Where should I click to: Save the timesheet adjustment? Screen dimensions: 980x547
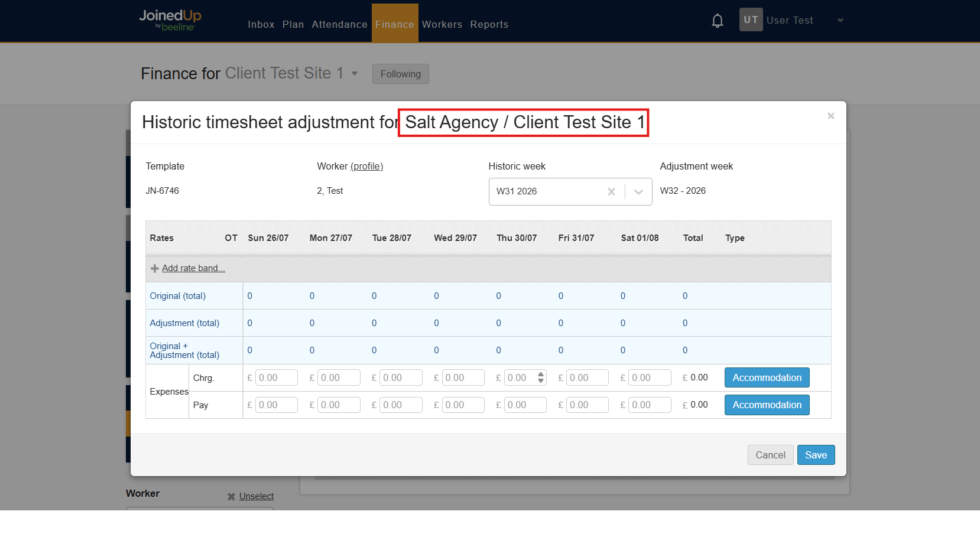click(816, 455)
